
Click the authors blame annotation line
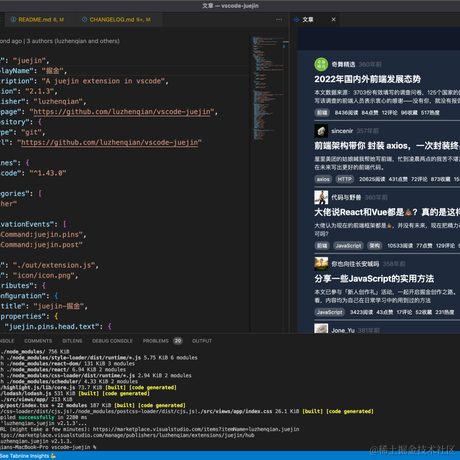(x=60, y=41)
